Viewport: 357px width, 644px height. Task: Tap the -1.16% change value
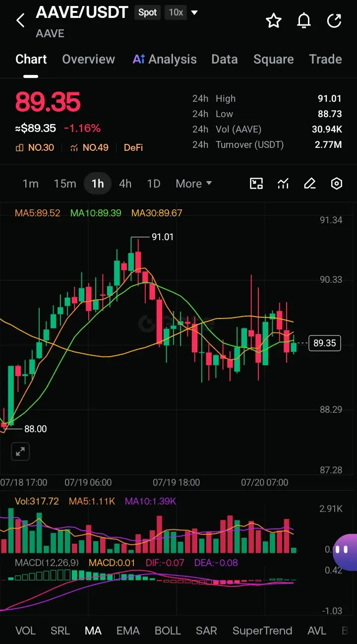pos(82,128)
